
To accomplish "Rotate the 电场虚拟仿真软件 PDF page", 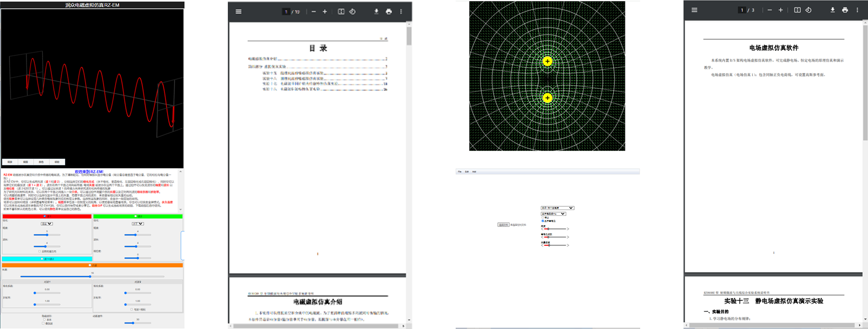I will 808,10.
